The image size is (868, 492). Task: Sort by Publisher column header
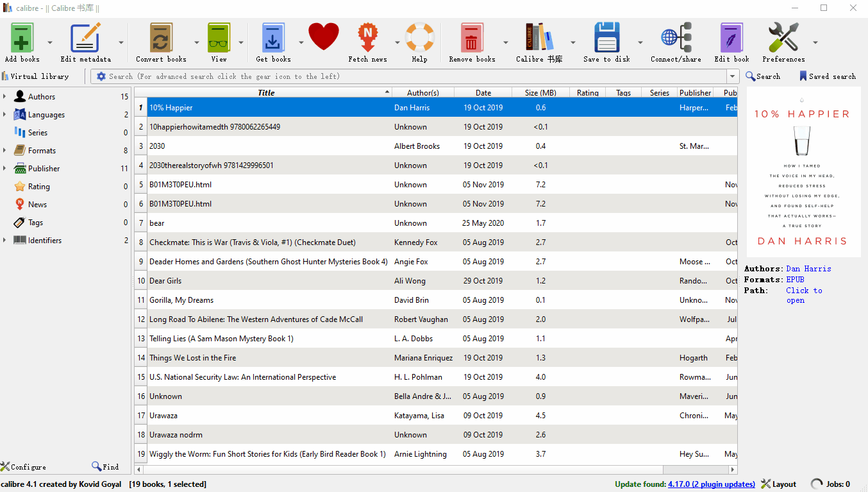pos(696,92)
